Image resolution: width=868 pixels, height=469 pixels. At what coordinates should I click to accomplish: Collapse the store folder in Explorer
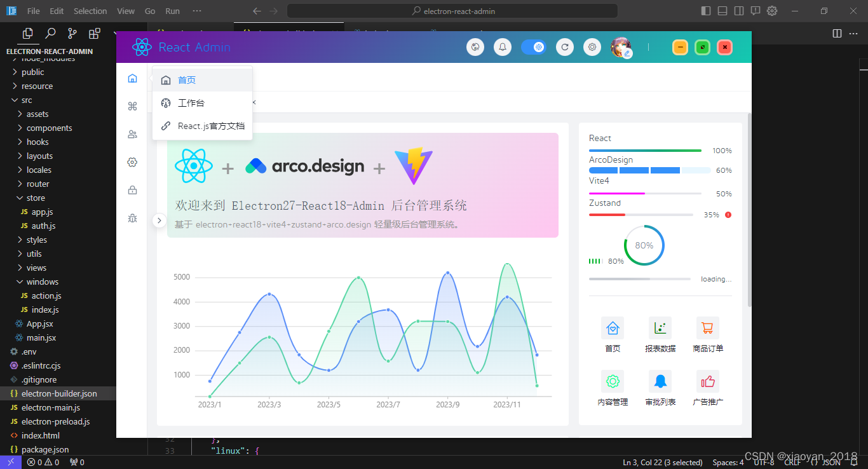tap(58, 198)
